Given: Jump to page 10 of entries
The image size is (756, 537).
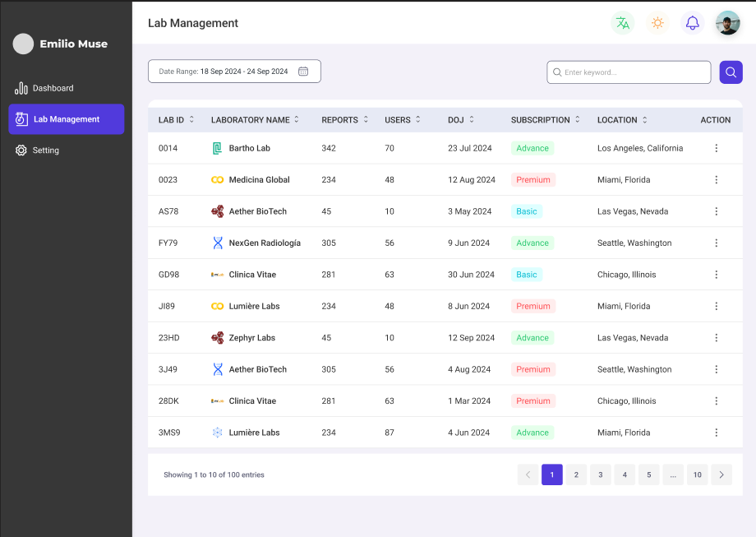Looking at the screenshot, I should tap(697, 475).
